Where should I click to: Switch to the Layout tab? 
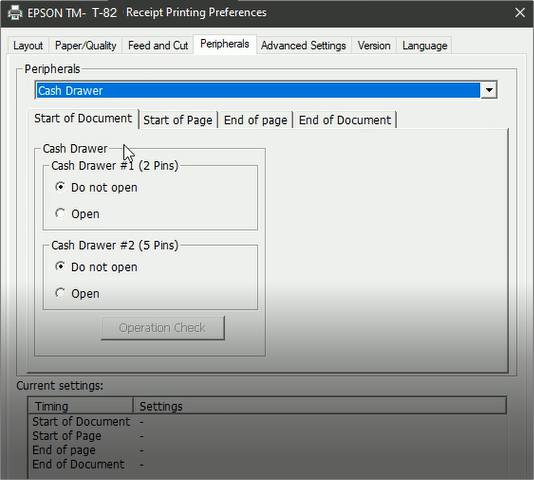tap(28, 45)
